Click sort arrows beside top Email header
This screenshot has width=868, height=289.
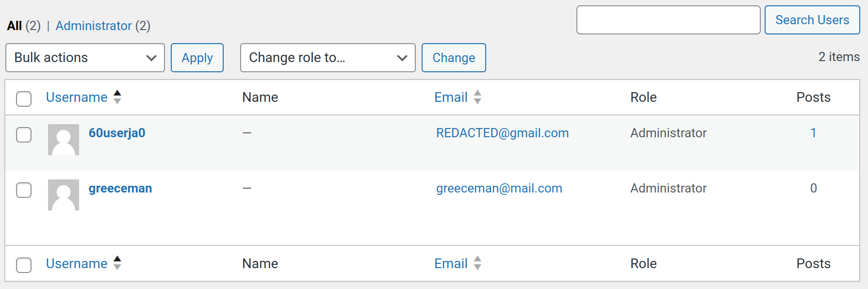[477, 97]
